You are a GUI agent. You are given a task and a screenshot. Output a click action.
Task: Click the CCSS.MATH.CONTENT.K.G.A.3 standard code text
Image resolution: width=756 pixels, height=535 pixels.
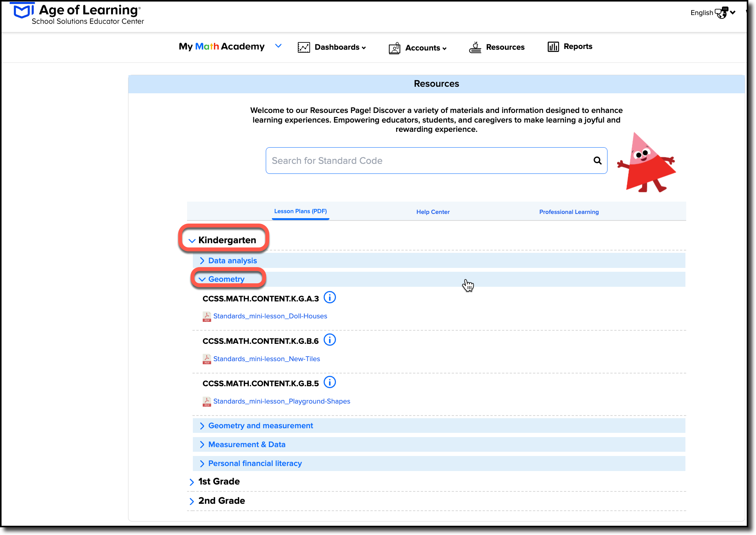coord(260,299)
